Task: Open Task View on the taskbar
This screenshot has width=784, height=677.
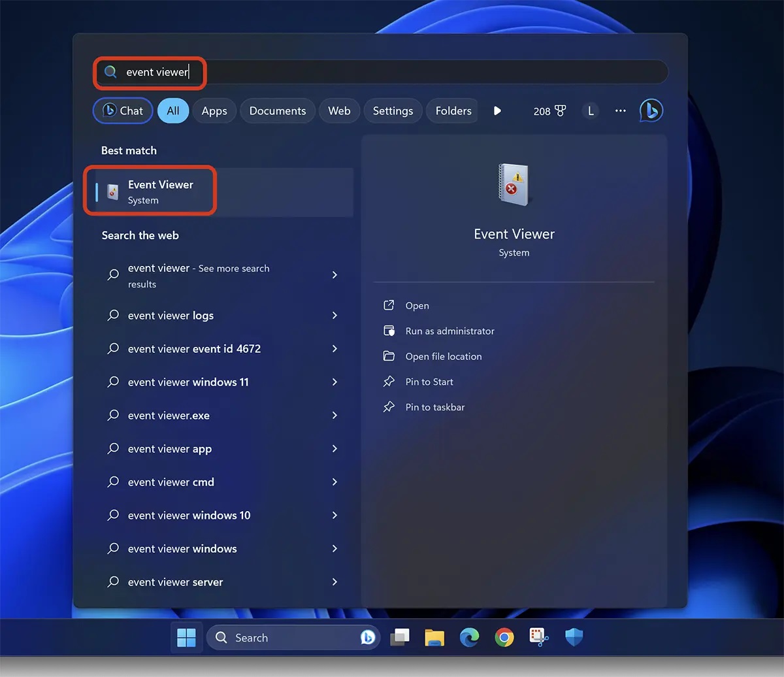Action: pos(400,638)
